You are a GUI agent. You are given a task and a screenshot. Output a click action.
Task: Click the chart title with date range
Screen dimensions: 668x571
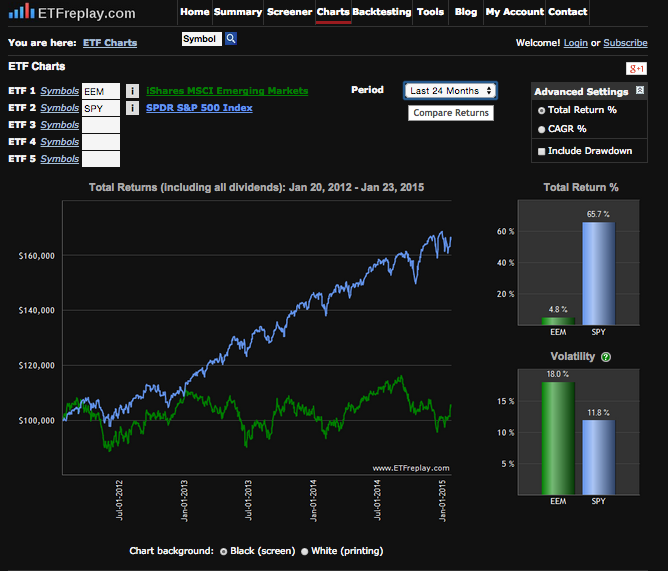(x=256, y=187)
